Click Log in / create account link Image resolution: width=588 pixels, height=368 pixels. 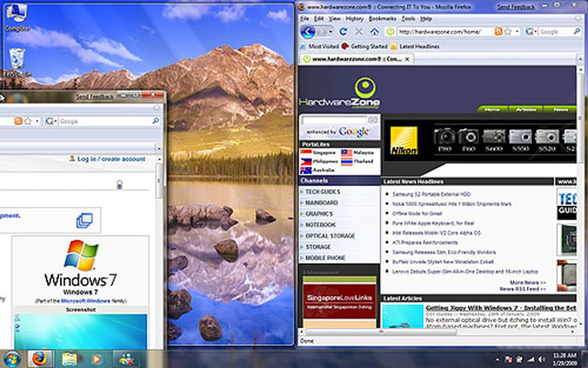click(x=111, y=159)
